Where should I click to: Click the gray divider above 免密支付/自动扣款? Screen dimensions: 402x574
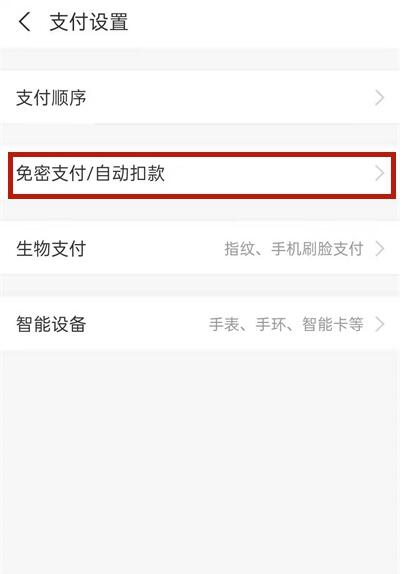[x=201, y=137]
